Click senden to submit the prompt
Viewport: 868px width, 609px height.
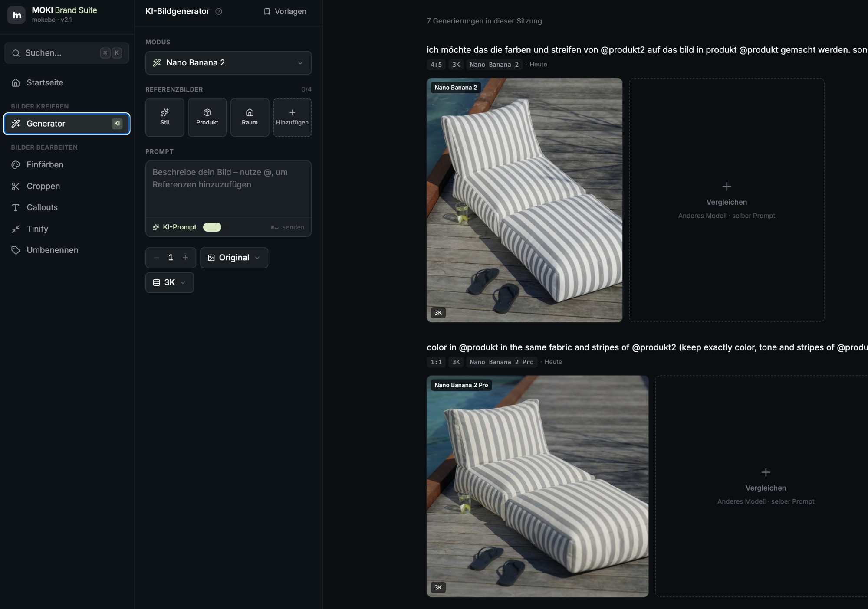288,227
